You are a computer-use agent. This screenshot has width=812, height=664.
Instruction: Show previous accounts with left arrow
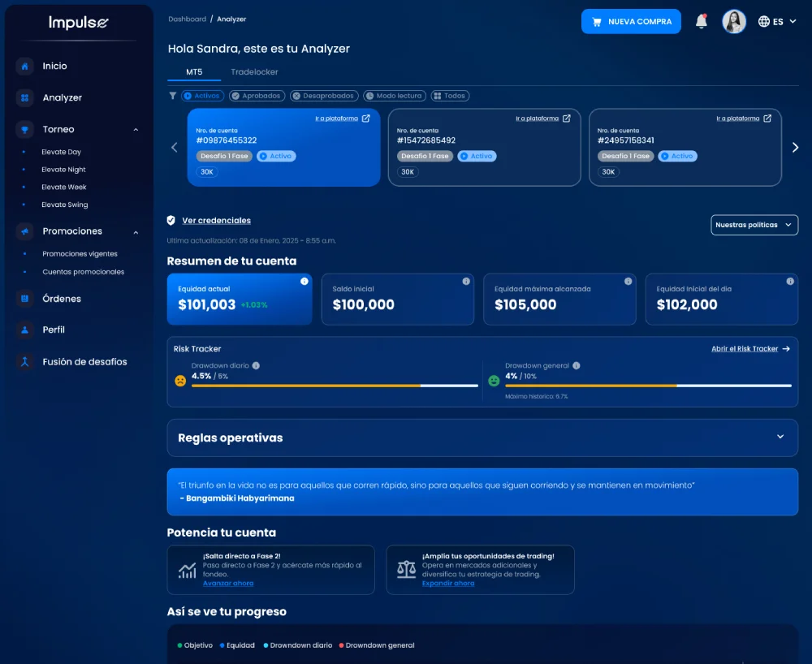[x=175, y=148]
